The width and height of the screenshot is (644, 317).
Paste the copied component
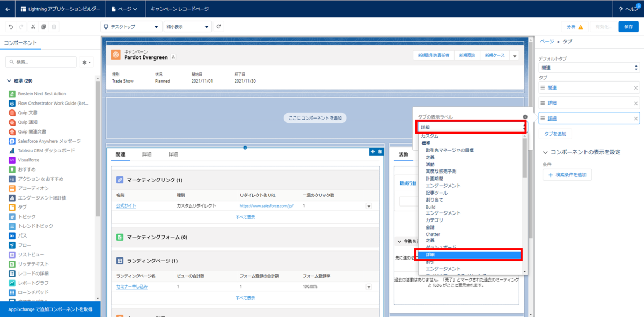(x=54, y=27)
